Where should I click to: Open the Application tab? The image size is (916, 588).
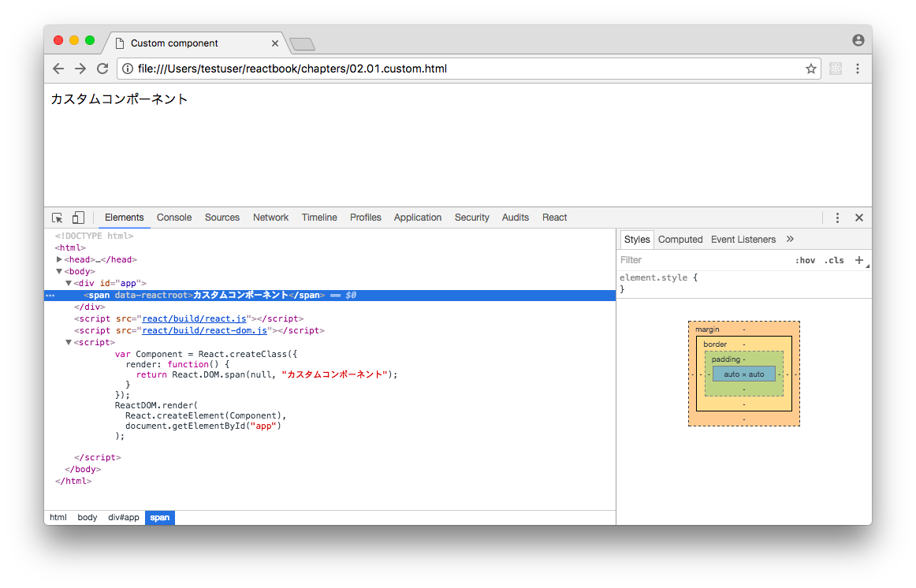pyautogui.click(x=418, y=218)
